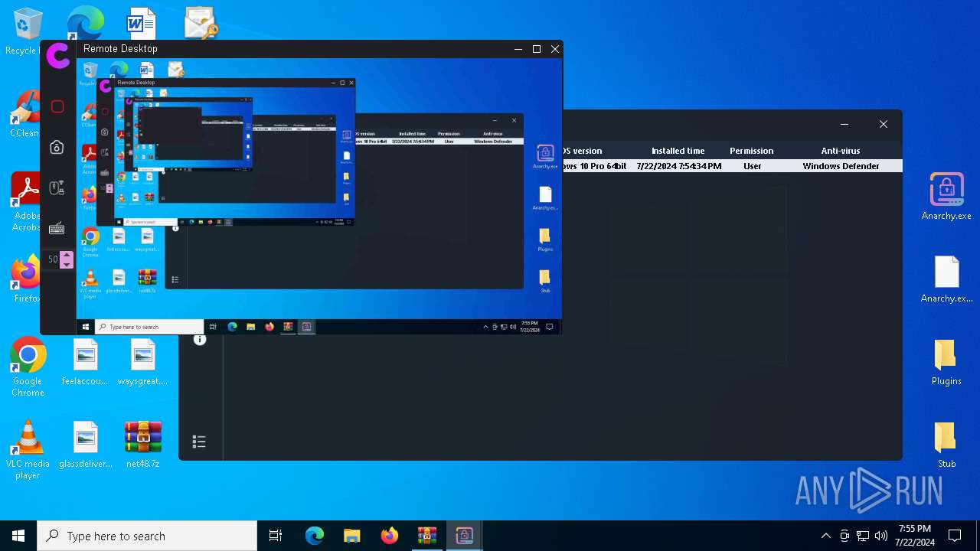Open the Plugins folder on desktop
The image size is (980, 551).
click(946, 362)
